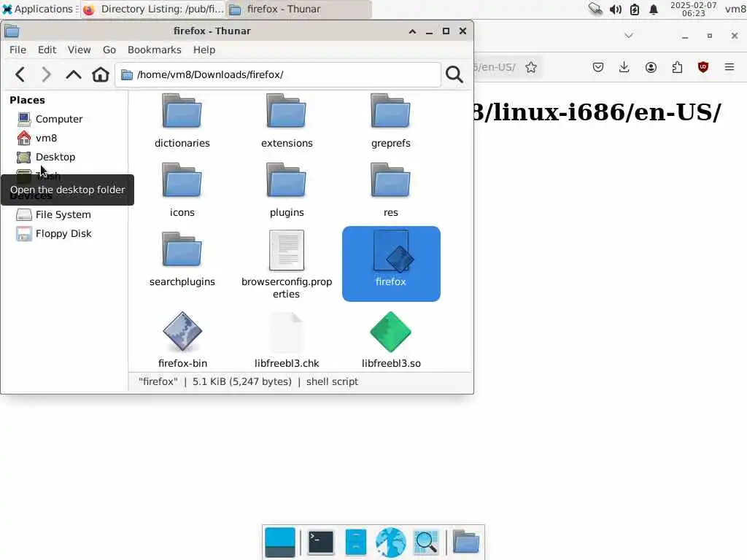Click the Thunar titlebar folder icon
The width and height of the screenshot is (747, 560).
coord(12,31)
